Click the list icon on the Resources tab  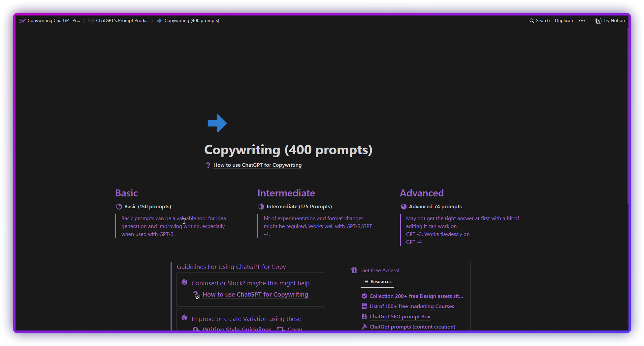point(366,282)
